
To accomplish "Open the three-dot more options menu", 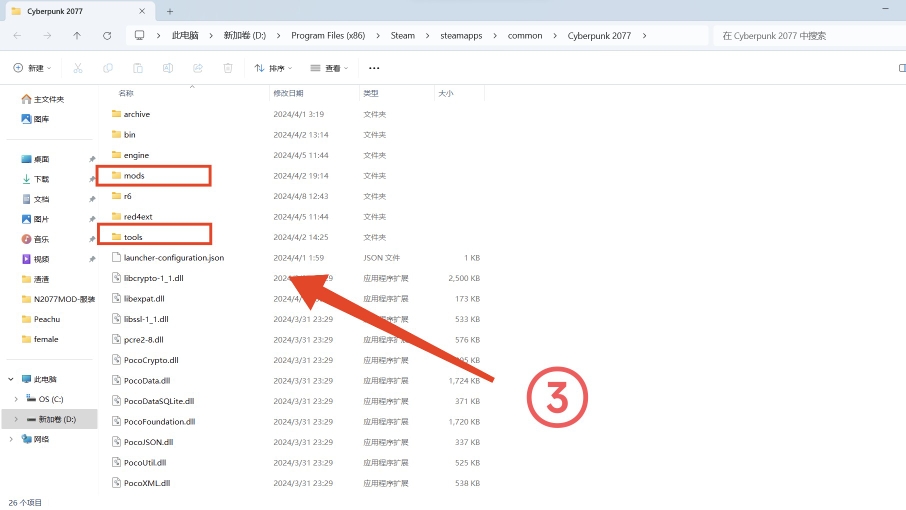I will click(x=374, y=68).
